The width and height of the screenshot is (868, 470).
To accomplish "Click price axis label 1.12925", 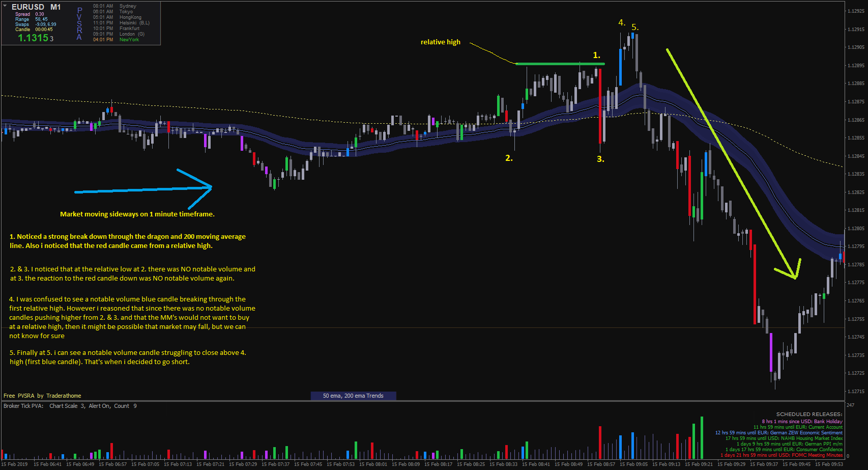I will click(856, 11).
